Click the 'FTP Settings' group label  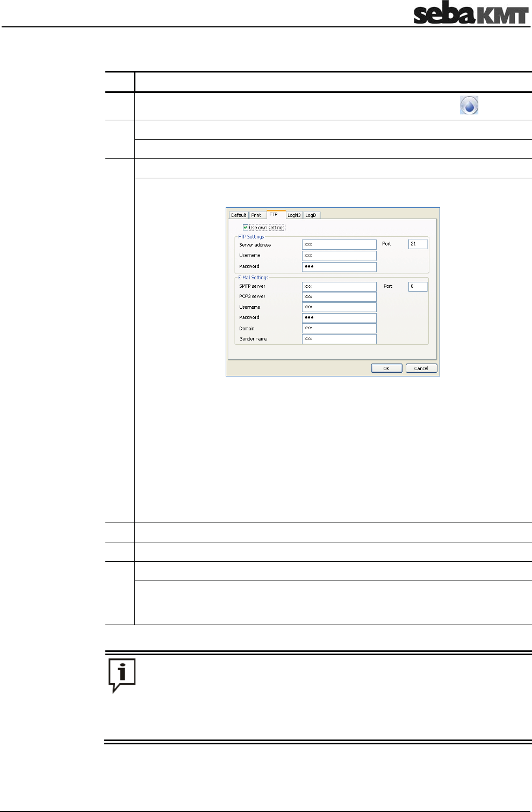pos(251,237)
